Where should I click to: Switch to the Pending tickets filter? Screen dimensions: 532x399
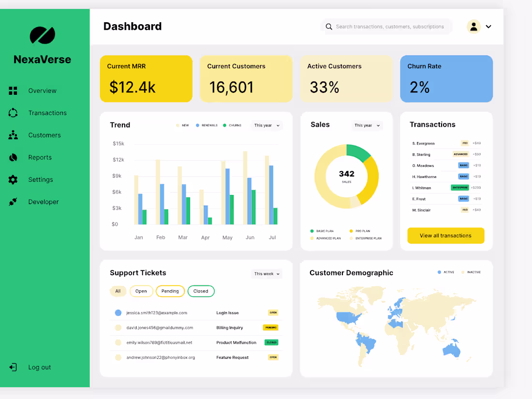[170, 291]
